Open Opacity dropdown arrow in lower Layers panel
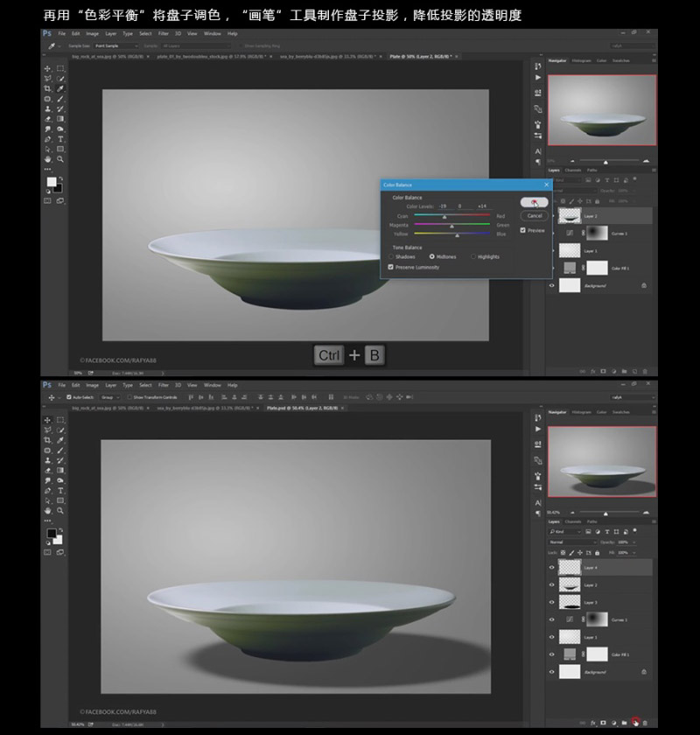Viewport: 700px width, 735px height. pos(634,542)
